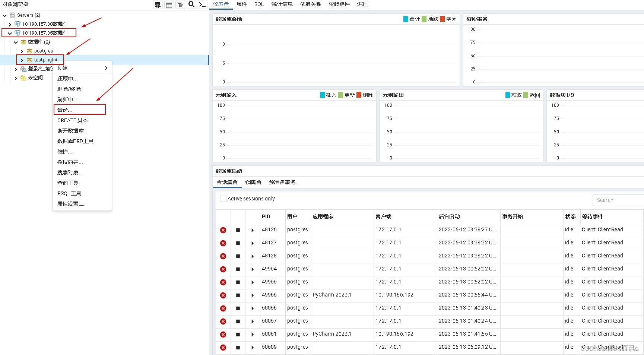
Task: Stop session PID 48127 using the square icon
Action: point(238,243)
